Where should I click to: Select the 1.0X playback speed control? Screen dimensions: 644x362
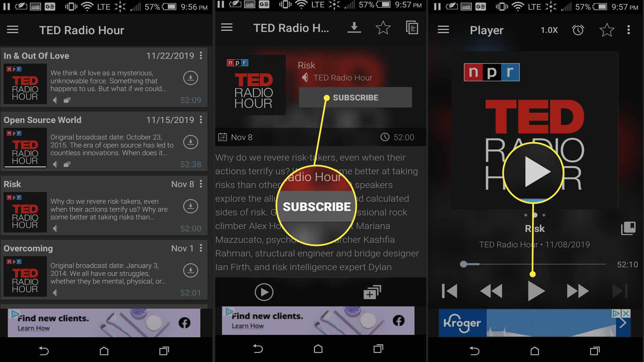click(x=550, y=30)
